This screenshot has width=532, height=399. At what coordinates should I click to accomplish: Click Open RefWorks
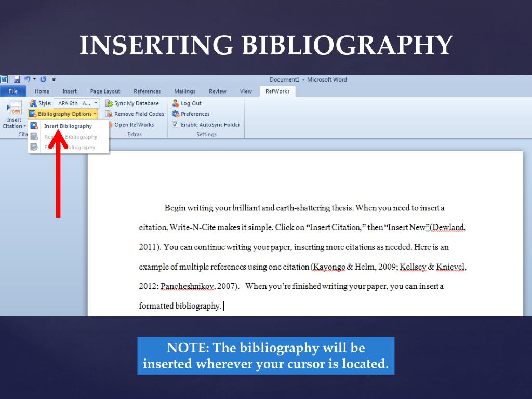click(x=134, y=125)
